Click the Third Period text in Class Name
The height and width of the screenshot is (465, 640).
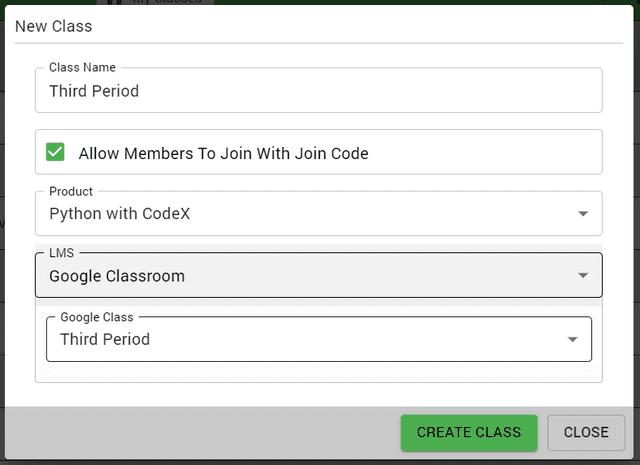(94, 91)
